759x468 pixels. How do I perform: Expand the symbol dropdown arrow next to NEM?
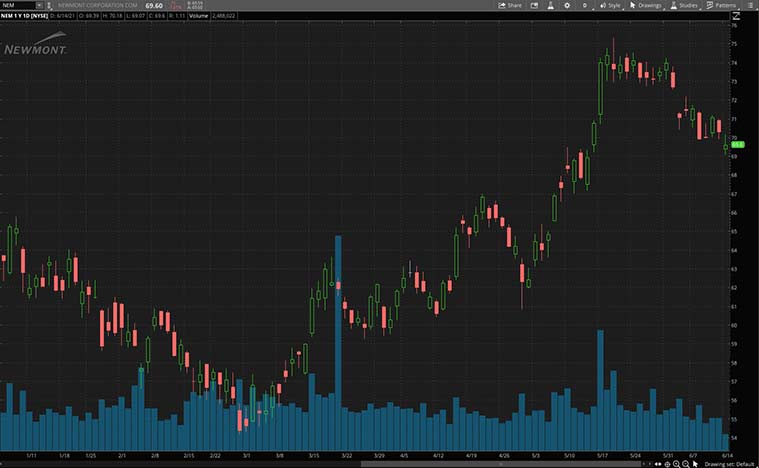point(40,5)
